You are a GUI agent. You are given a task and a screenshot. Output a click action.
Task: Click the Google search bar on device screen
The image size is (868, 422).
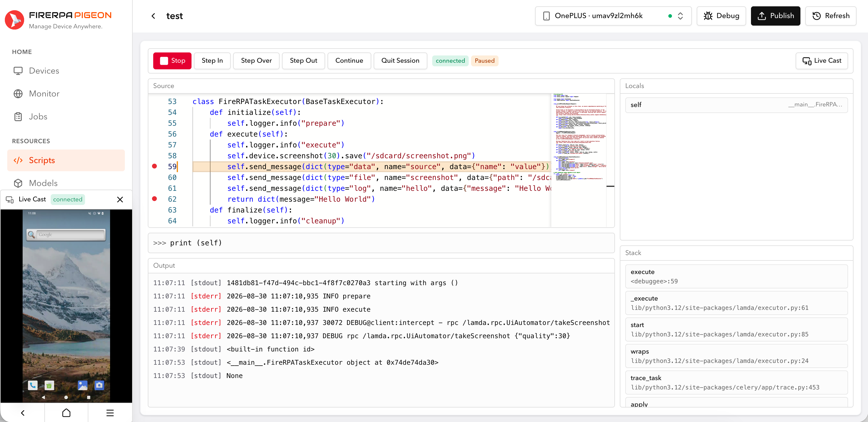coord(66,235)
